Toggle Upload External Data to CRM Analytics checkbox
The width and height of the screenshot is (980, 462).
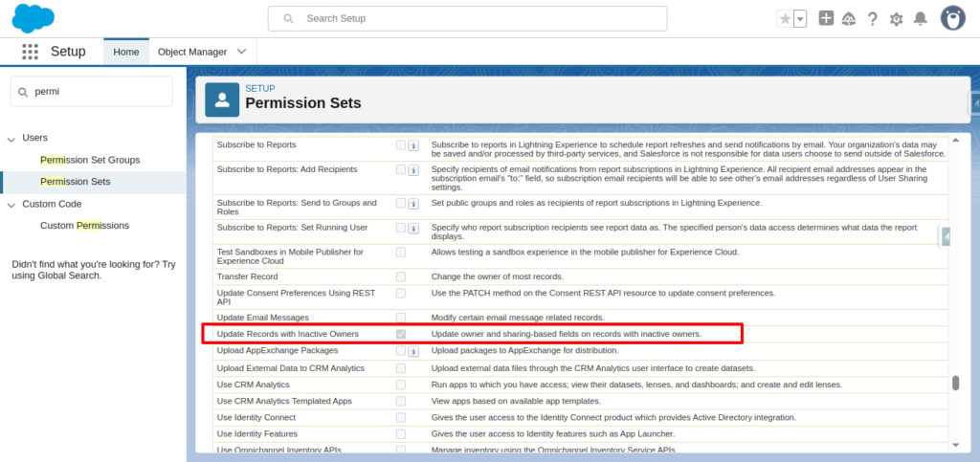(401, 368)
